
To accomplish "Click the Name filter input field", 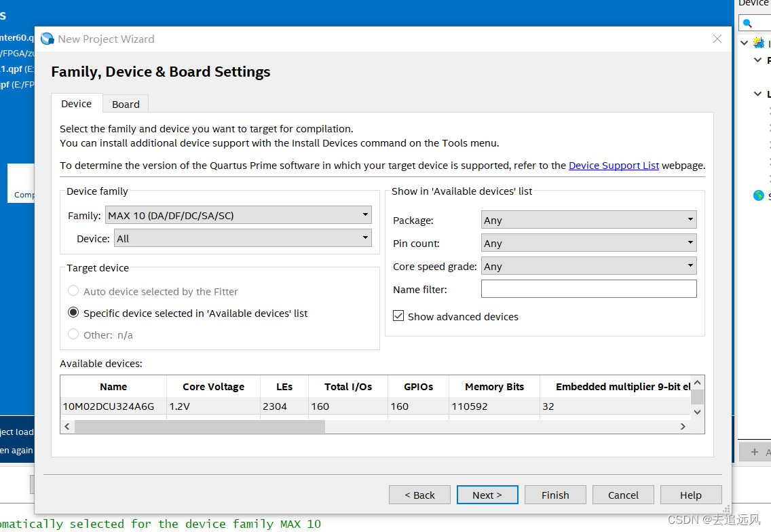I will [x=588, y=289].
